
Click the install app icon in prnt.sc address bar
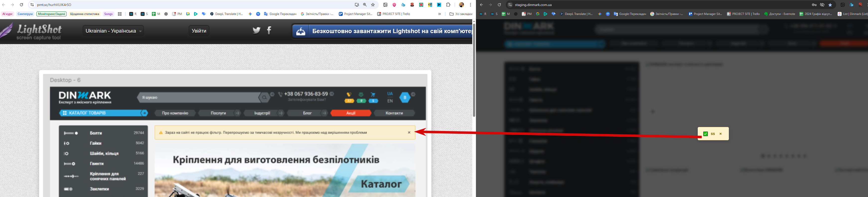[x=357, y=5]
